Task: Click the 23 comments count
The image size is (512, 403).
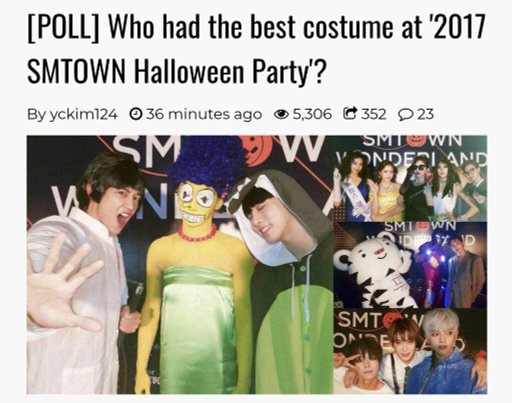Action: [x=425, y=114]
